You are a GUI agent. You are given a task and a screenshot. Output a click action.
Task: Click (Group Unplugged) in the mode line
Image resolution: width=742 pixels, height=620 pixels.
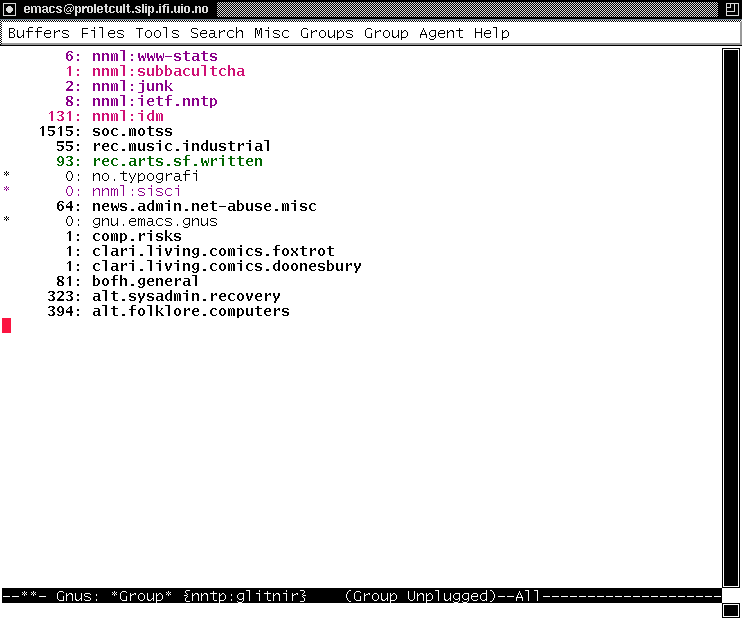[421, 596]
